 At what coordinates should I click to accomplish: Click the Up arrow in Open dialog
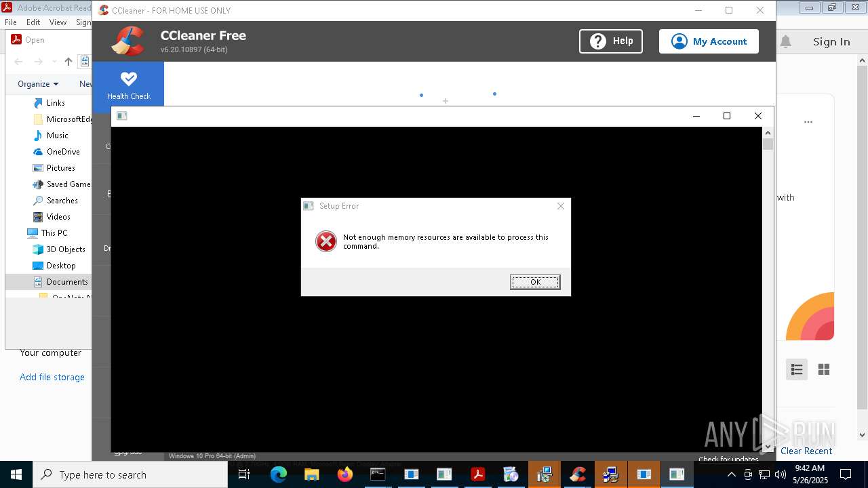click(68, 62)
